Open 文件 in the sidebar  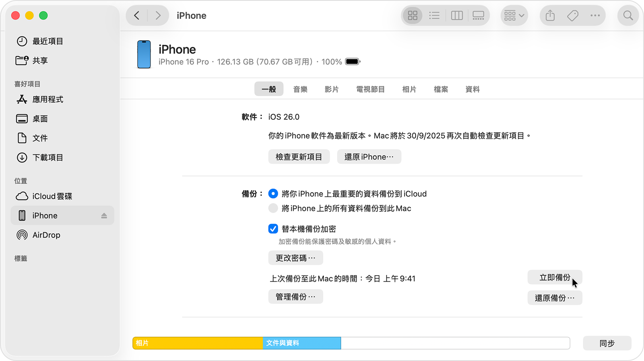click(x=62, y=138)
